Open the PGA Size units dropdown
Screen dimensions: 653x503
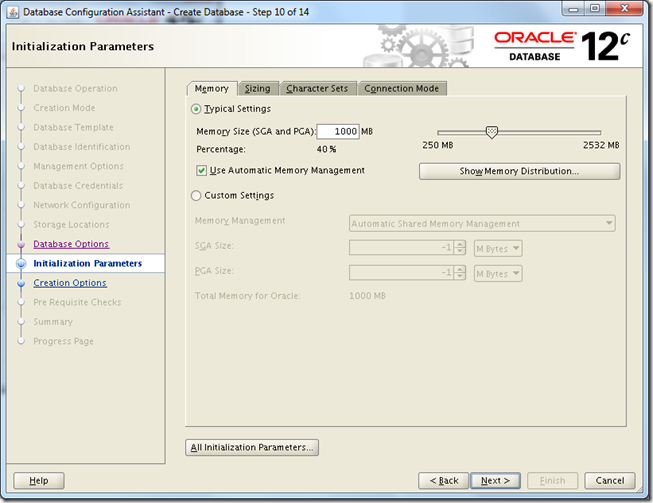coord(497,274)
